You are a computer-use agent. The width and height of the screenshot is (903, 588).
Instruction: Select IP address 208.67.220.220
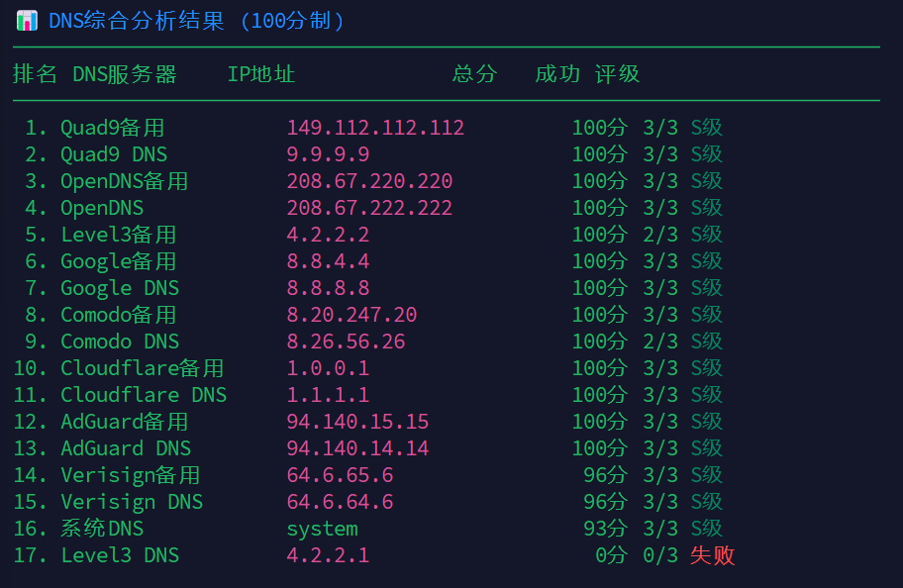click(369, 181)
